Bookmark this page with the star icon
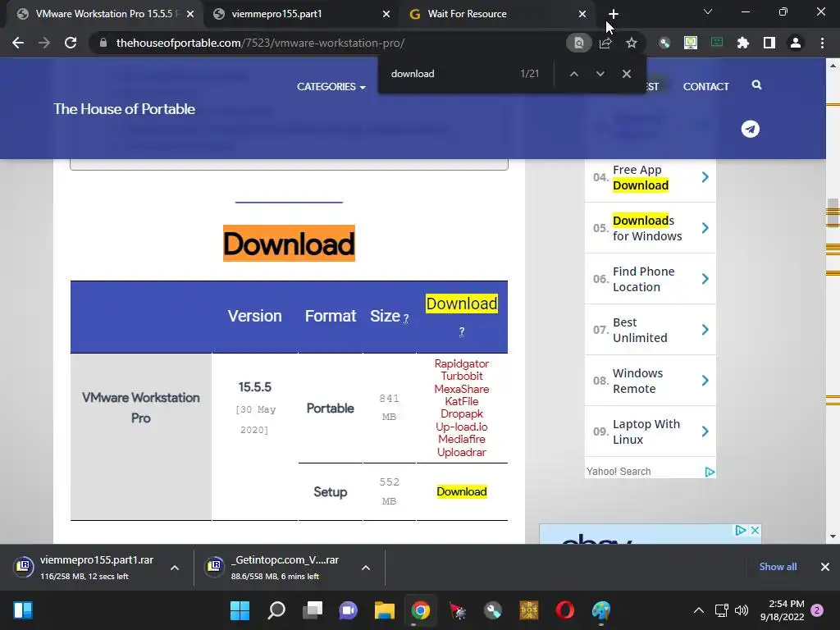This screenshot has width=840, height=630. pyautogui.click(x=632, y=43)
